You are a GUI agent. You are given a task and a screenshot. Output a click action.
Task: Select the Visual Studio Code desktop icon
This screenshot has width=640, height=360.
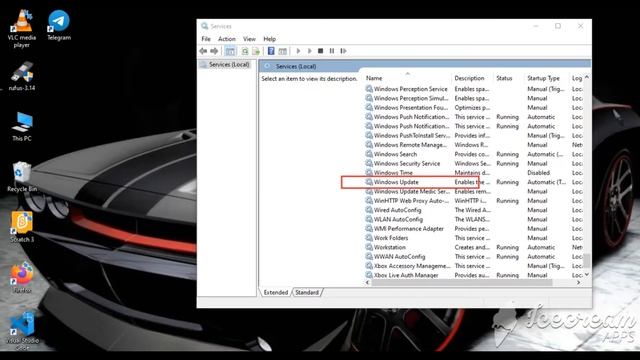[22, 330]
